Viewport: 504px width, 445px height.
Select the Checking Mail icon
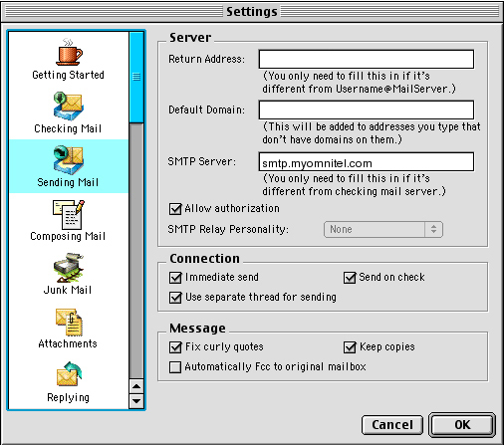click(69, 107)
